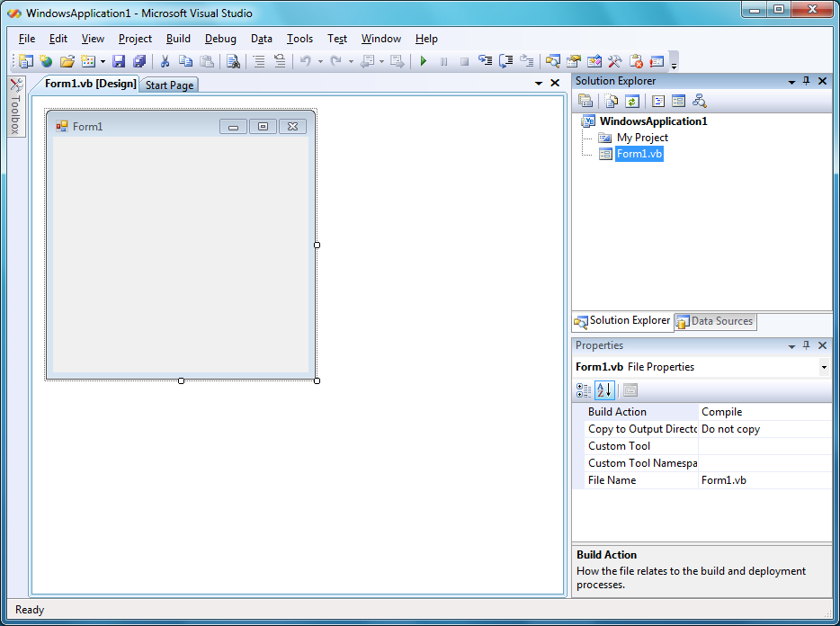Open the Navigate Backward dropdown arrow
The image size is (840, 626).
(381, 62)
